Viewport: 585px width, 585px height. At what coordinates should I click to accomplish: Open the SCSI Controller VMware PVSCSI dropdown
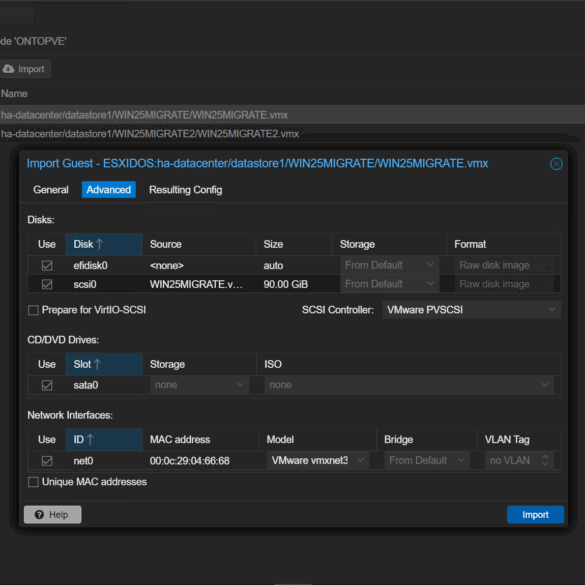pos(471,310)
